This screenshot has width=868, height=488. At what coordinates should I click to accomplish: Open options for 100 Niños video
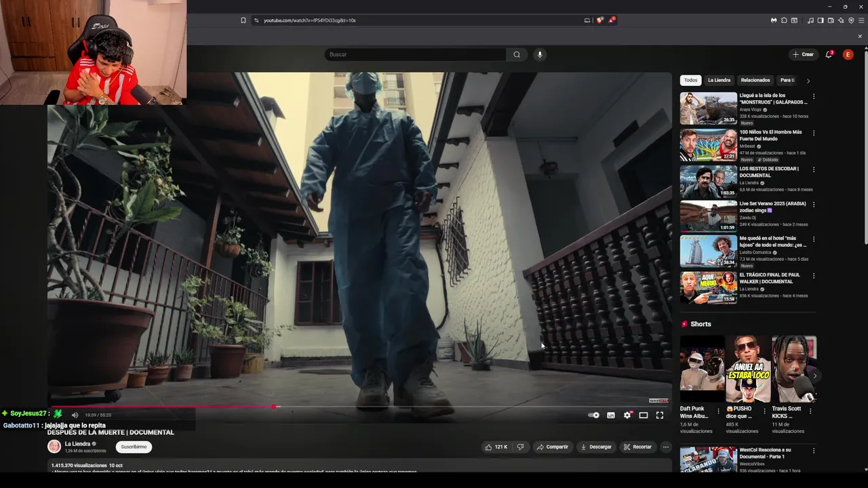[x=814, y=133]
